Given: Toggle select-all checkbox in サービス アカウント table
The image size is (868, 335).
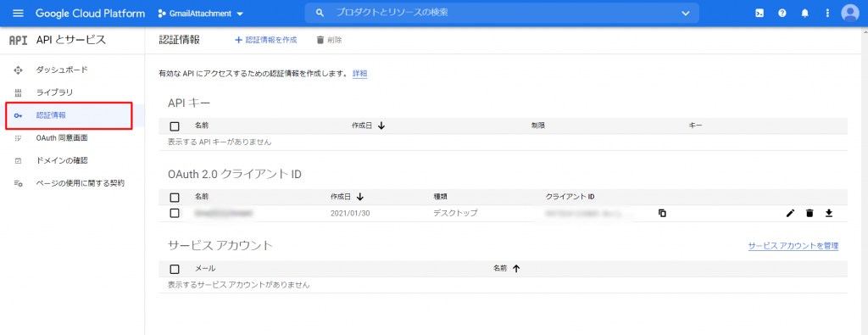Looking at the screenshot, I should pyautogui.click(x=175, y=269).
